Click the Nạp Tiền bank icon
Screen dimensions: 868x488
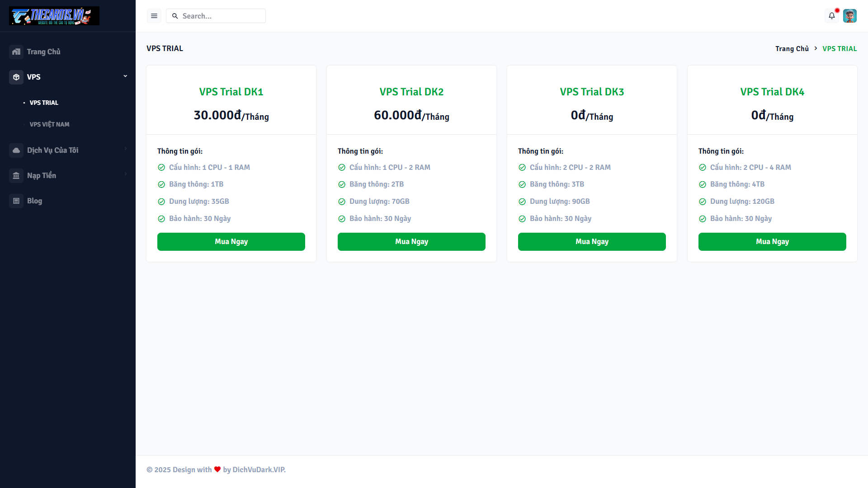click(x=16, y=176)
